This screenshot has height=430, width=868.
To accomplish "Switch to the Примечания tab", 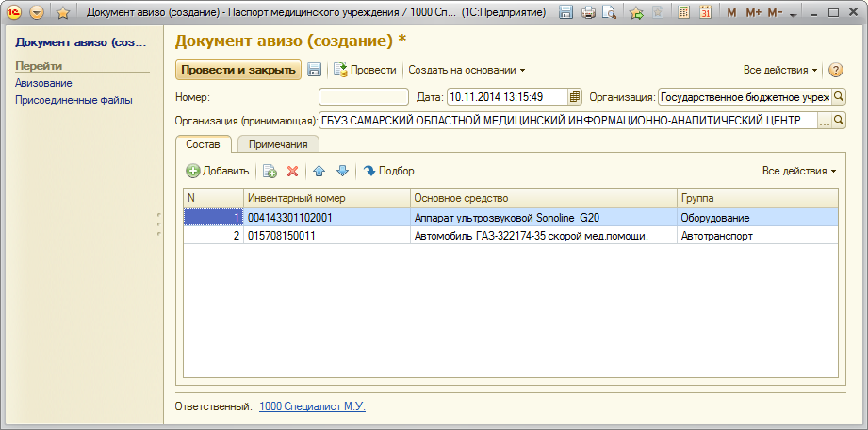I will point(278,143).
